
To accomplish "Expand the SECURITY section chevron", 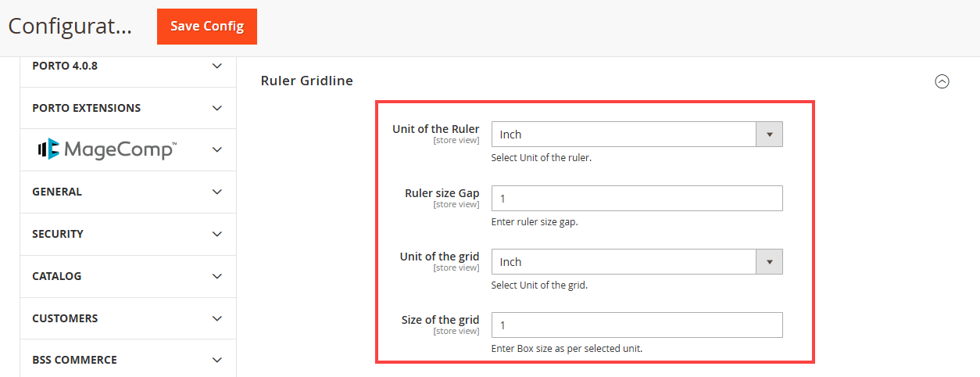I will pos(217,234).
